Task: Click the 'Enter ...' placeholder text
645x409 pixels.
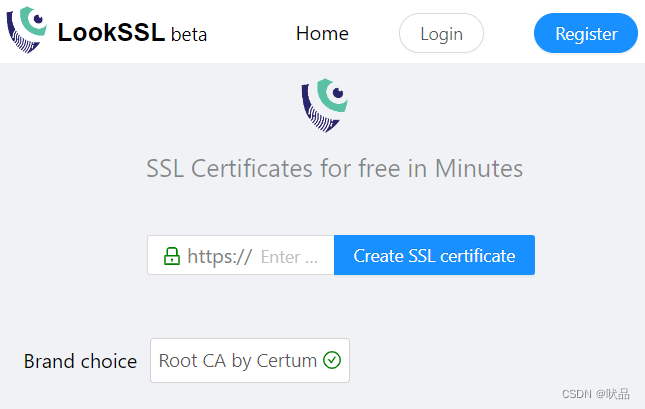Action: [289, 257]
